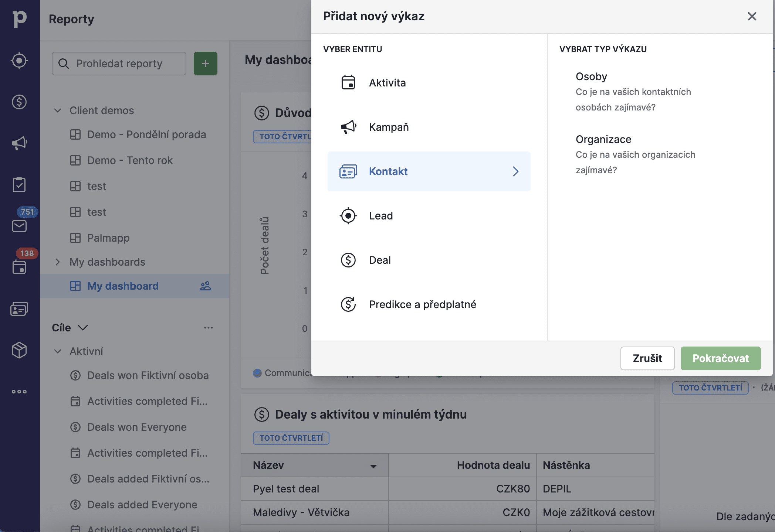Open Cíle three-dot options menu
The image size is (775, 532).
(209, 328)
